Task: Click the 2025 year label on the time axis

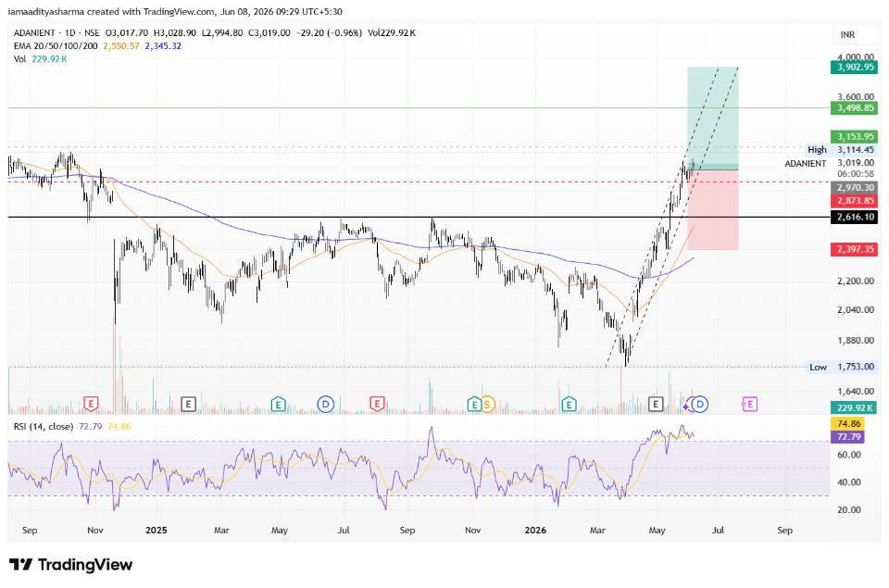Action: [157, 531]
